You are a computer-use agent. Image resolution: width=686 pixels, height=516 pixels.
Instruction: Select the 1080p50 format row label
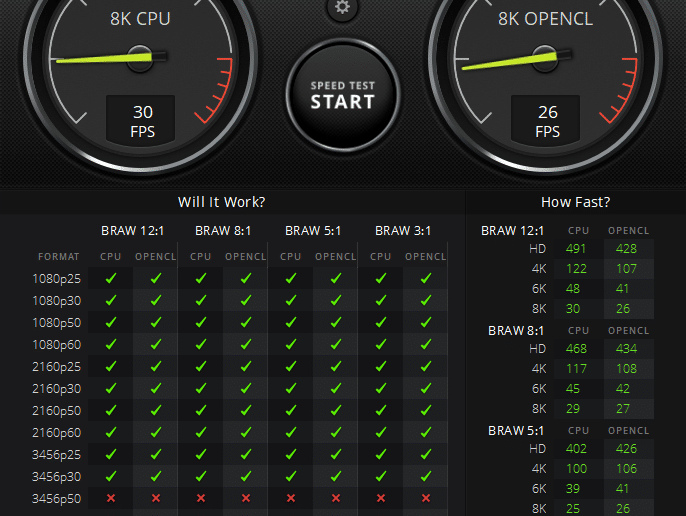(56, 323)
